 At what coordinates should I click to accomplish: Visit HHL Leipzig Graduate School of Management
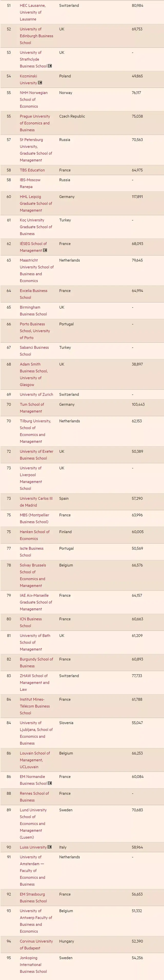[36, 204]
